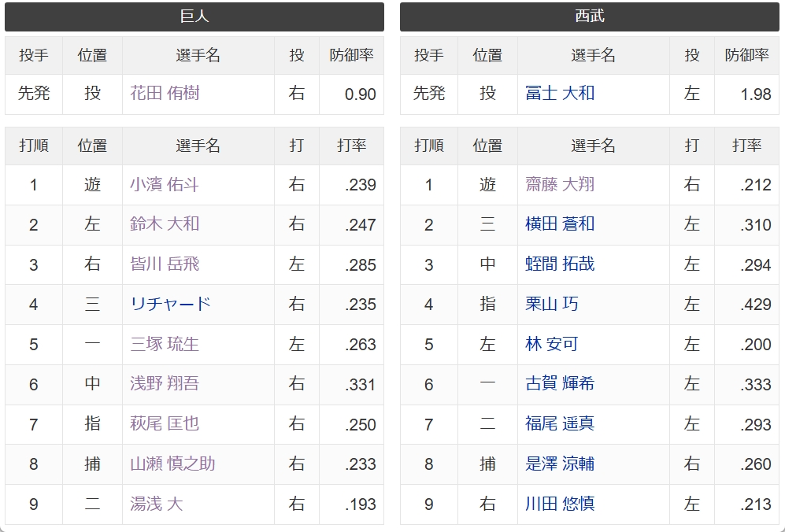The width and height of the screenshot is (785, 532).
Task: Click 是澤 涼輔 catcher link
Action: point(560,464)
